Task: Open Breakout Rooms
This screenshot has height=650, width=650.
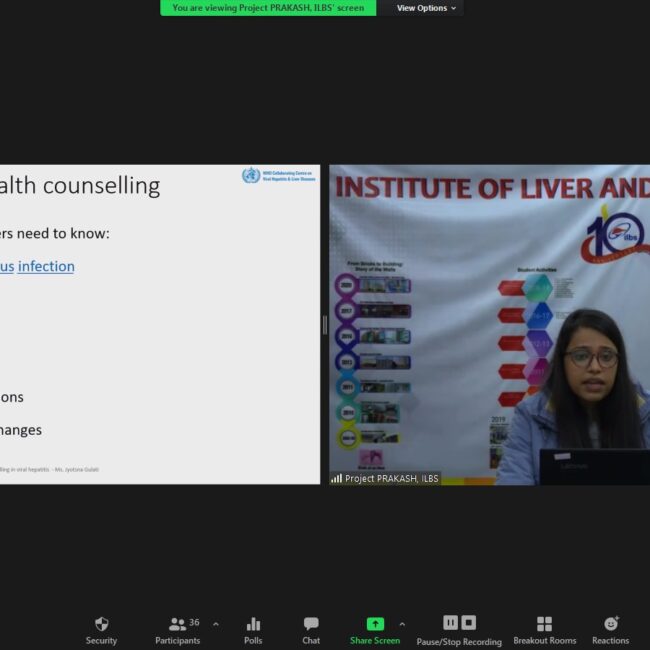Action: 544,624
